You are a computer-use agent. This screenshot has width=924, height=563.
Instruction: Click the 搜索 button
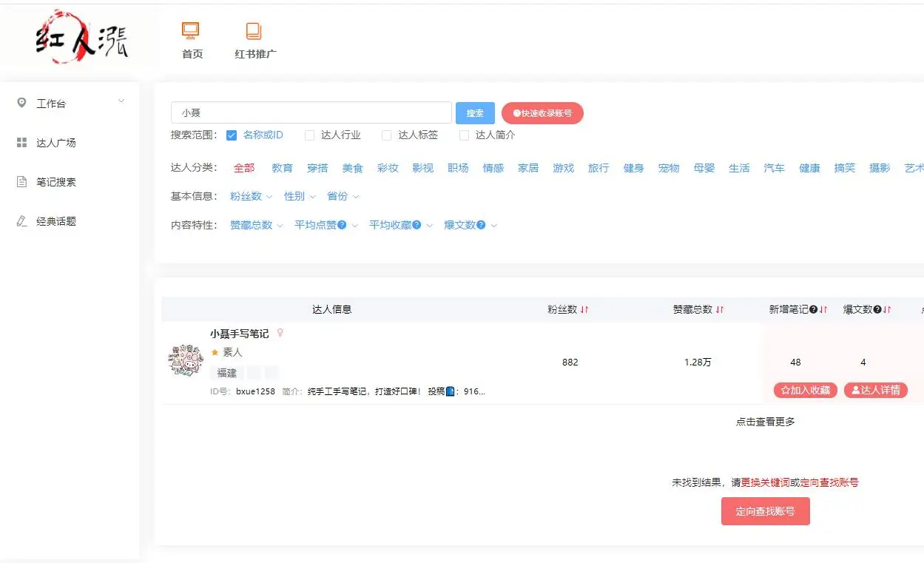[x=475, y=112]
